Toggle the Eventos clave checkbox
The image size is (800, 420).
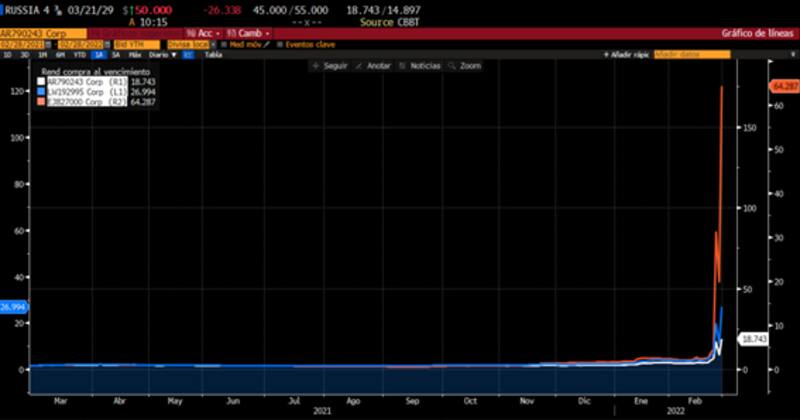click(x=280, y=44)
